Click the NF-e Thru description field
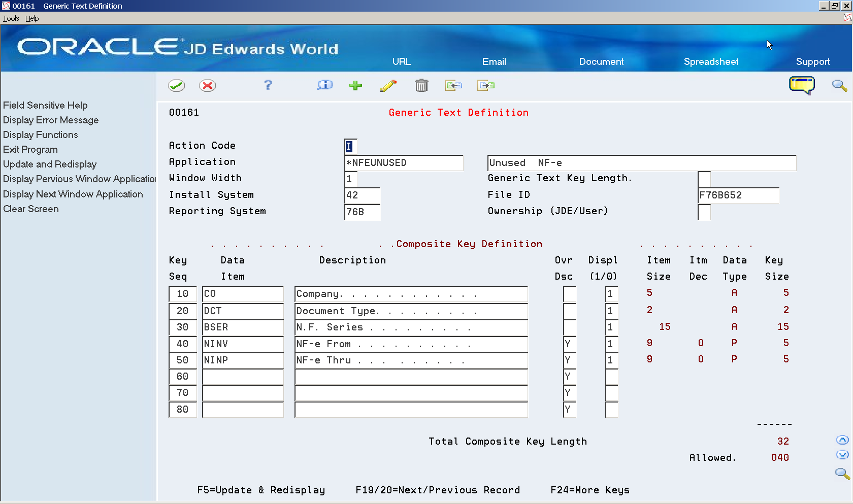The image size is (853, 504). [x=411, y=360]
